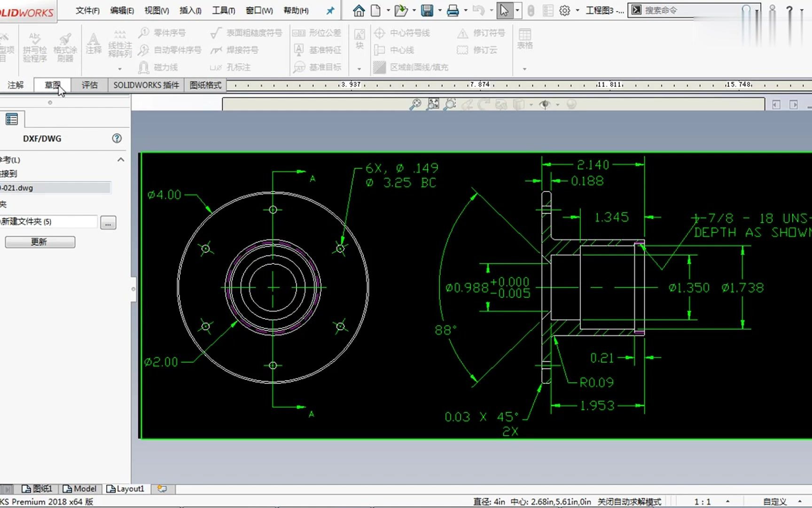Open the 插入(I) menu
Image resolution: width=812 pixels, height=508 pixels.
190,10
